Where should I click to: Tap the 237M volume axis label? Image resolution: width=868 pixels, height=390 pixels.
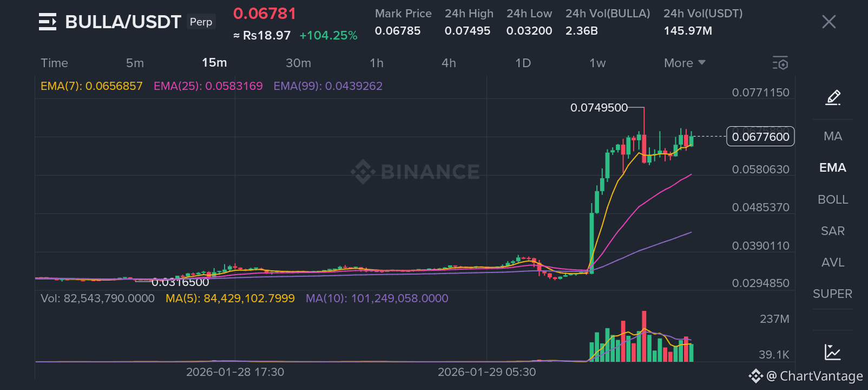tap(774, 319)
